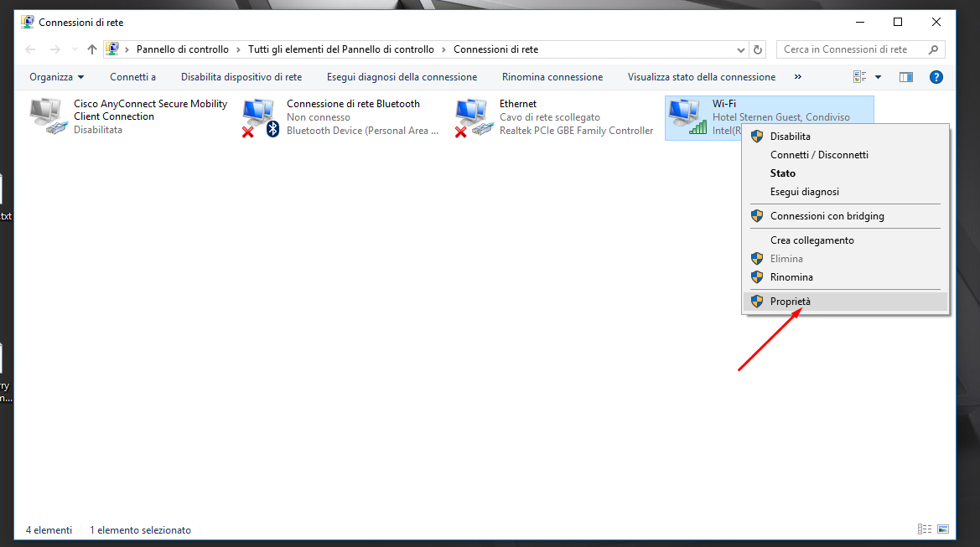Screen dimensions: 980x547
Task: Click Pannello di controllo breadcrumb
Action: [183, 49]
